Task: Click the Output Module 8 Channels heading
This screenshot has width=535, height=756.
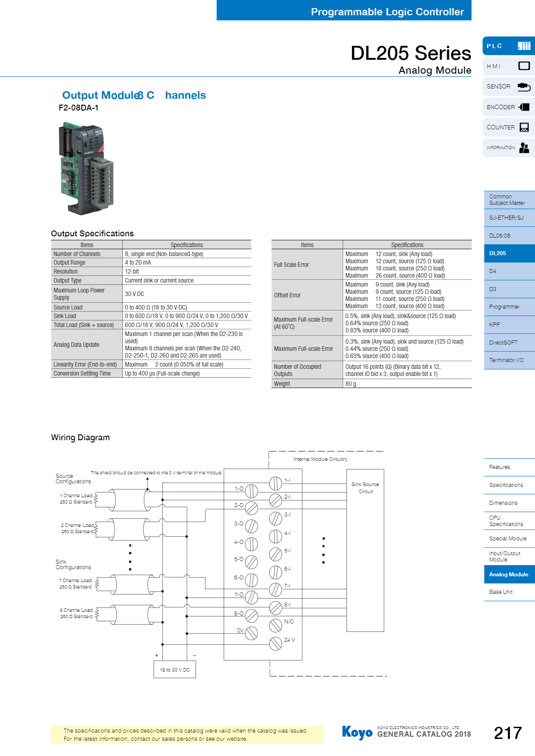Action: 134,95
